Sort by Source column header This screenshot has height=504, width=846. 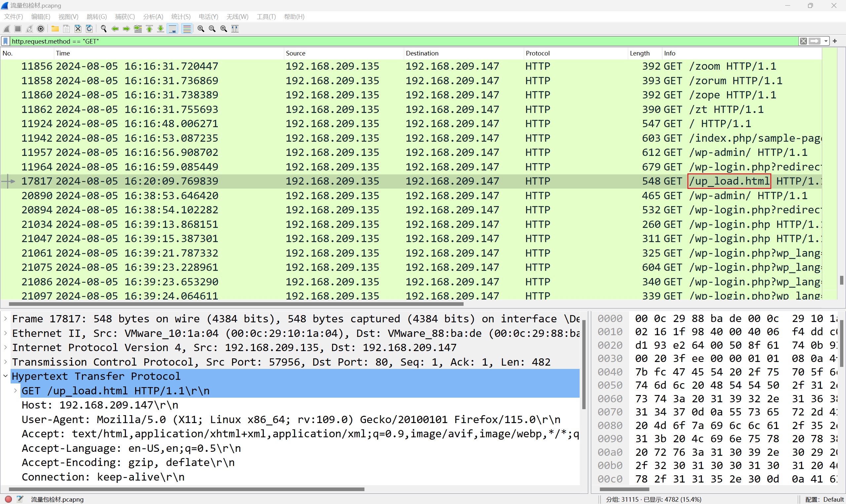pos(344,53)
